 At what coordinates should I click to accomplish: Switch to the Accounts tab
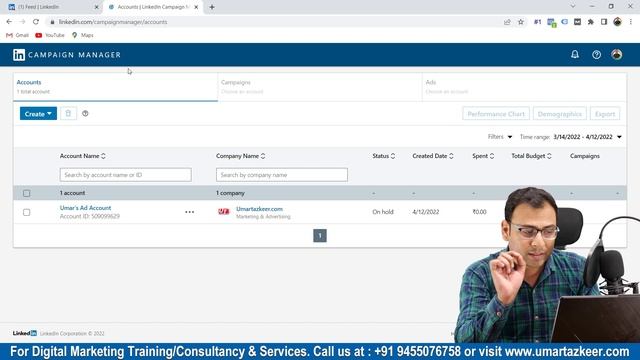(x=116, y=87)
